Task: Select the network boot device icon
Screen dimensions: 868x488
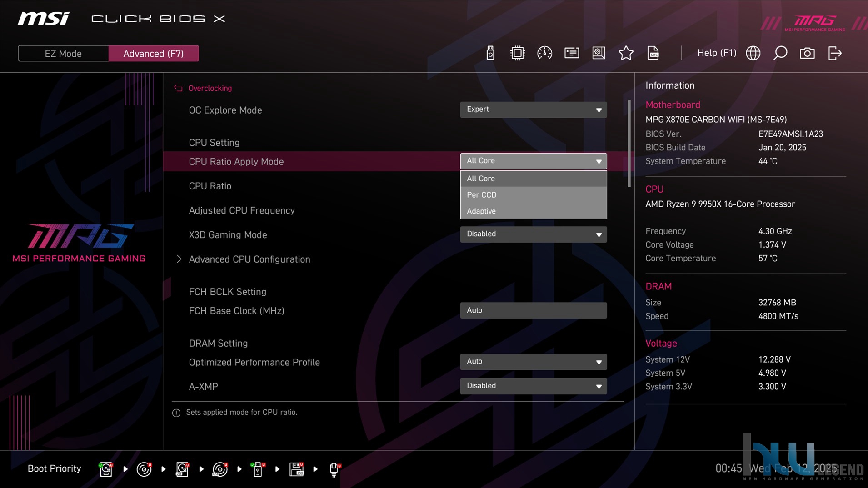Action: pyautogui.click(x=334, y=469)
